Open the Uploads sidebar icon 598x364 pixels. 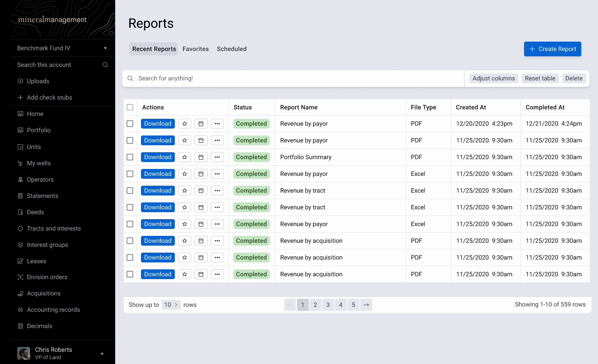tap(20, 81)
